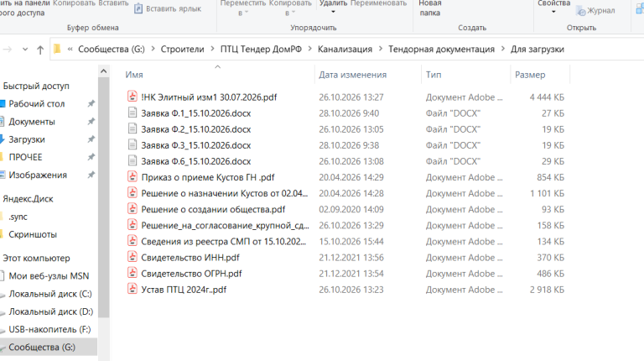Expand the Удалить dropdown arrow
The height and width of the screenshot is (361, 644).
click(x=333, y=12)
